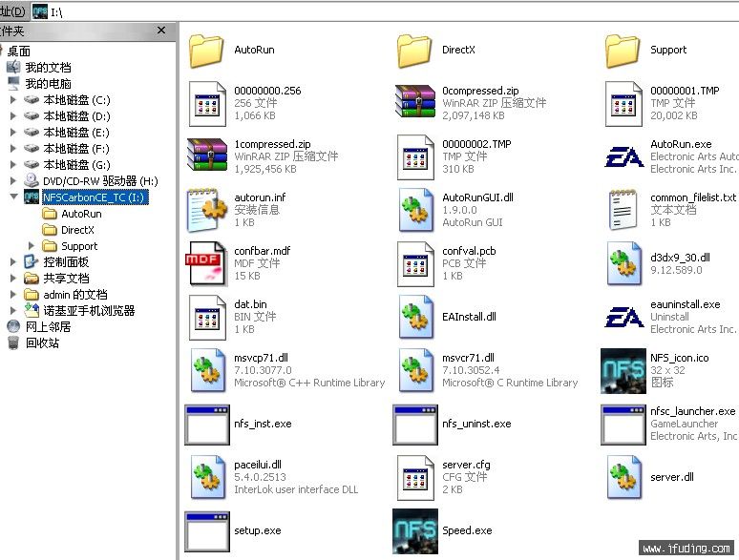Collapse the NFSCarbonCE_TC (I:) tree node
The height and width of the screenshot is (560, 739).
point(13,197)
